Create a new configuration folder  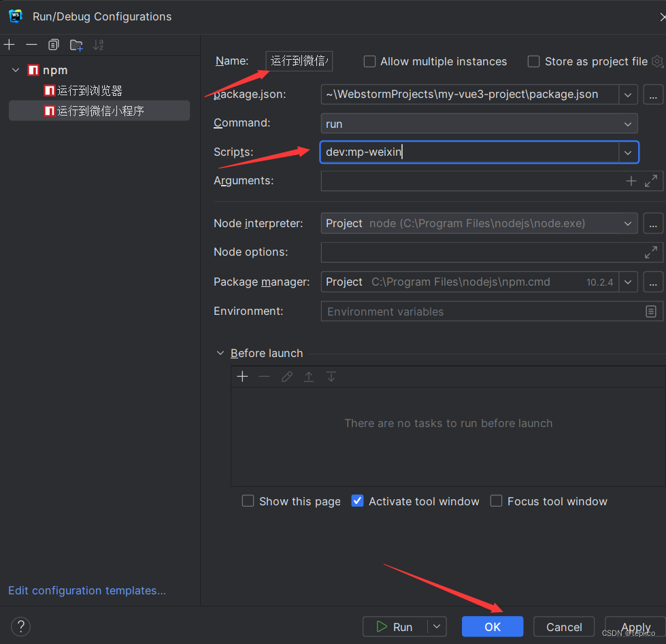coord(76,45)
